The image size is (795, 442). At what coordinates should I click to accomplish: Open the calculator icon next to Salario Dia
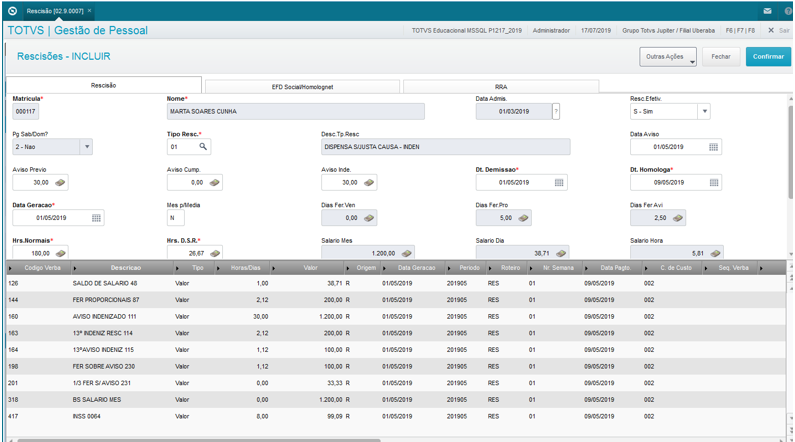pyautogui.click(x=561, y=253)
